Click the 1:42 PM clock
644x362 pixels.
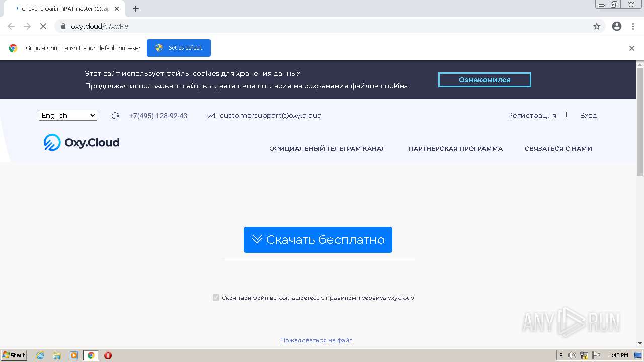618,355
